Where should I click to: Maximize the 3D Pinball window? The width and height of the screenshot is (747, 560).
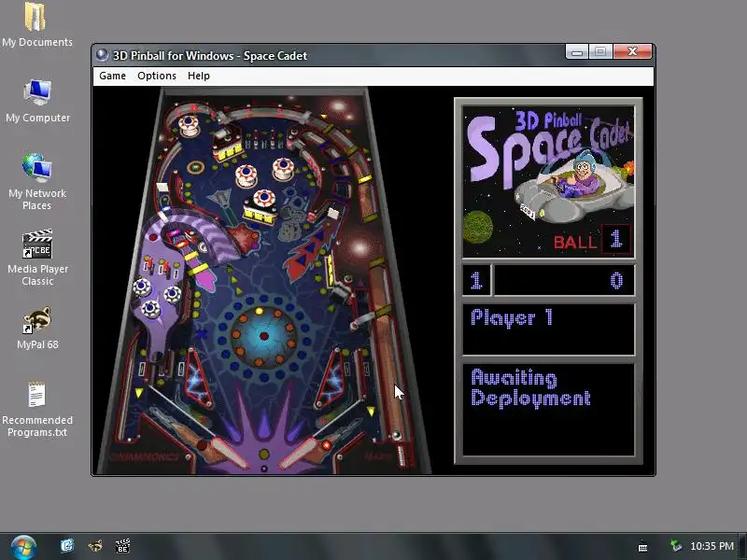click(x=600, y=51)
